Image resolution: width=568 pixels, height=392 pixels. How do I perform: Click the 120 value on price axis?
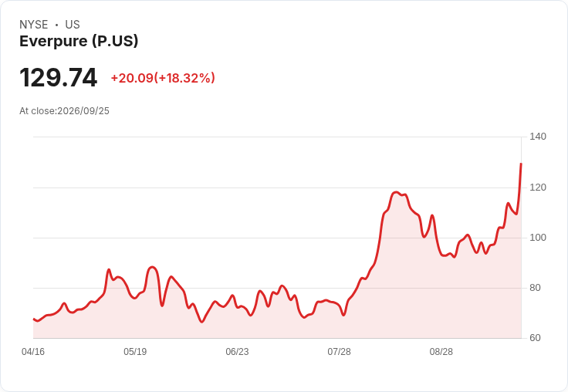(x=538, y=188)
